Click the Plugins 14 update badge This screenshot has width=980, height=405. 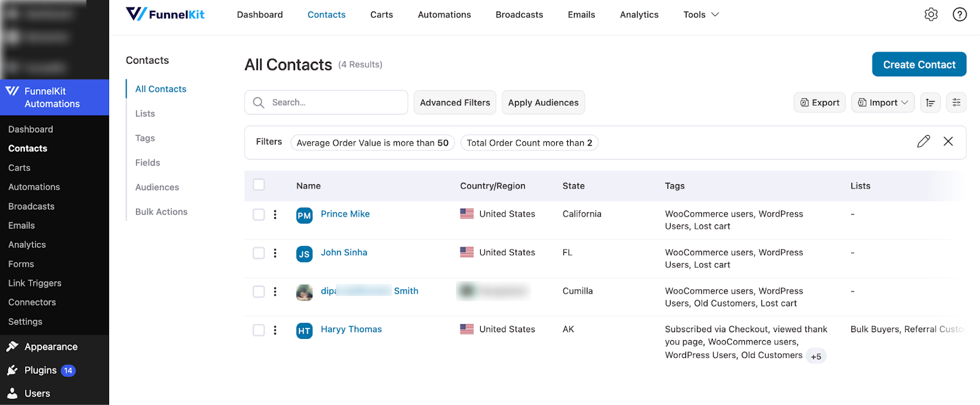[68, 371]
